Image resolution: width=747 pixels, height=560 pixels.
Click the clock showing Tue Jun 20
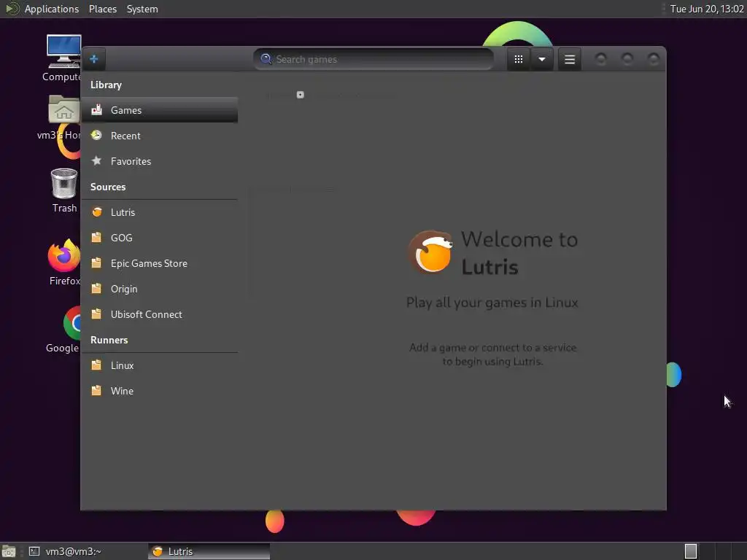click(x=707, y=9)
